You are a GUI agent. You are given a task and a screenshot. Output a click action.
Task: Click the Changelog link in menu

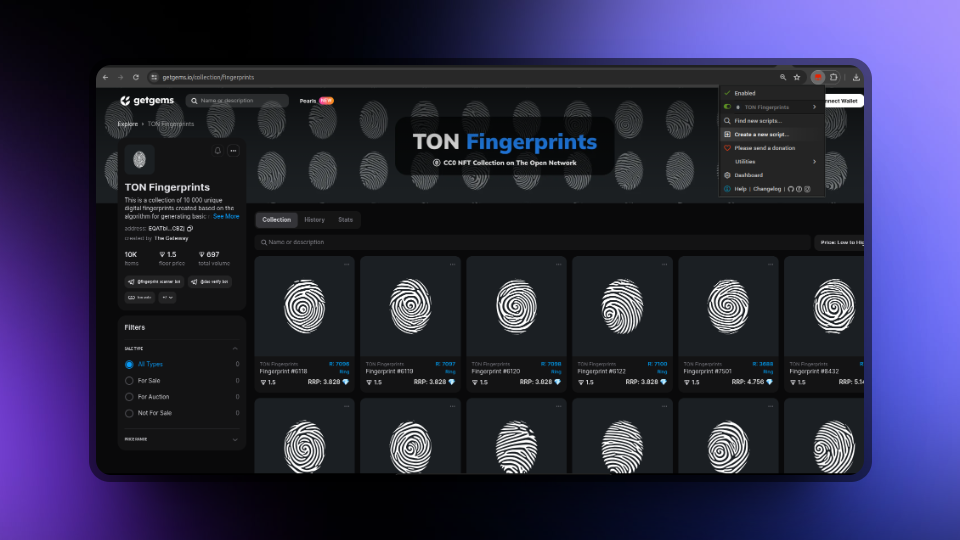767,189
